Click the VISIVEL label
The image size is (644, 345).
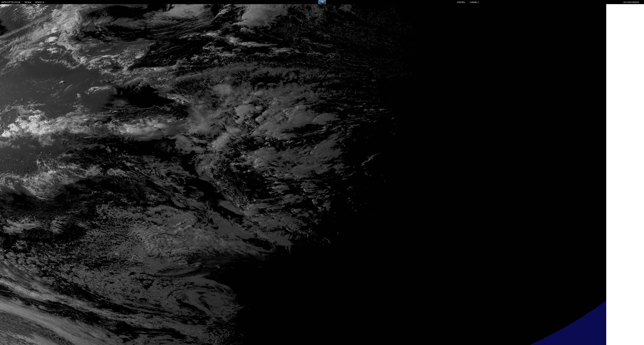[x=461, y=2]
